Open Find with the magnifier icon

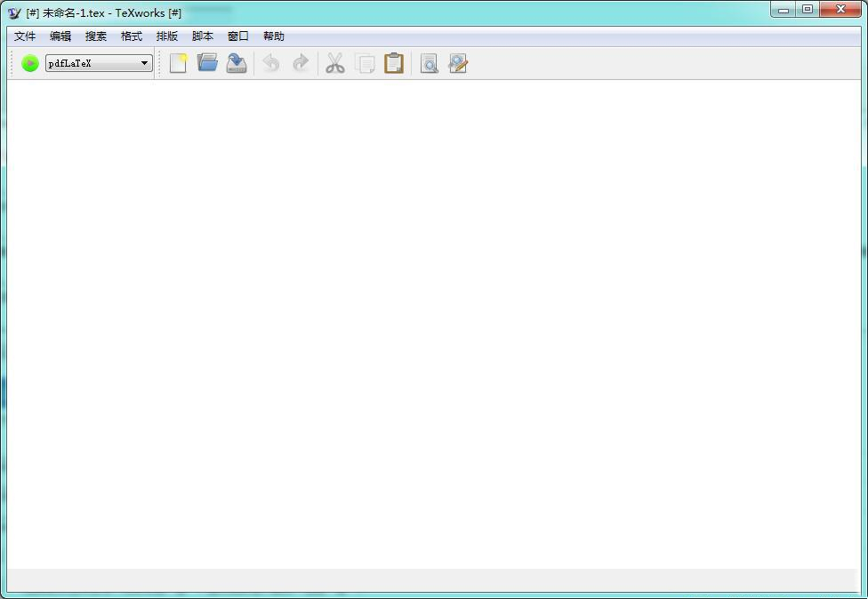pyautogui.click(x=429, y=63)
